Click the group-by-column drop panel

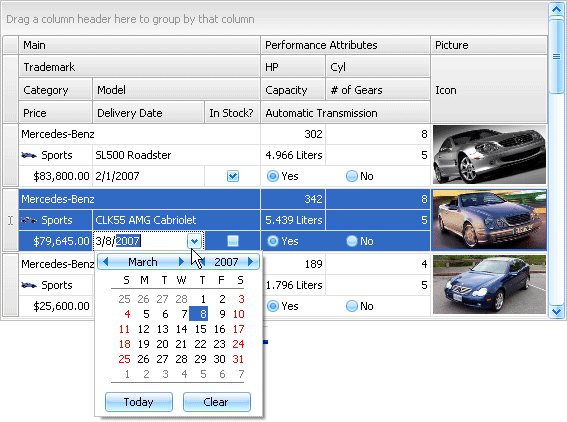(x=275, y=19)
